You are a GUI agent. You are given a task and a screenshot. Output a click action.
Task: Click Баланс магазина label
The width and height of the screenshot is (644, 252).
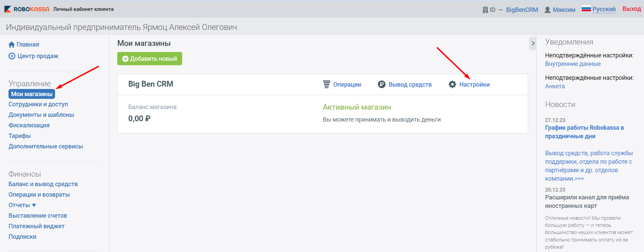(153, 107)
